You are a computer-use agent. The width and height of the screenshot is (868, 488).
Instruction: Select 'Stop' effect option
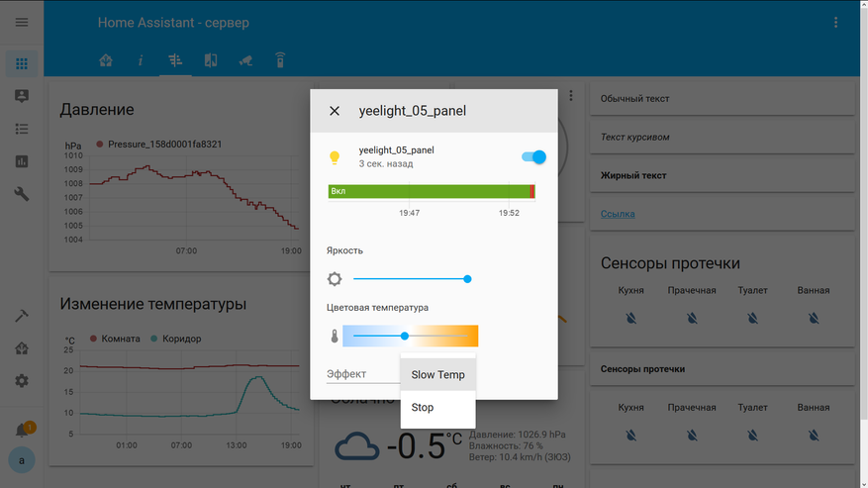coord(437,408)
